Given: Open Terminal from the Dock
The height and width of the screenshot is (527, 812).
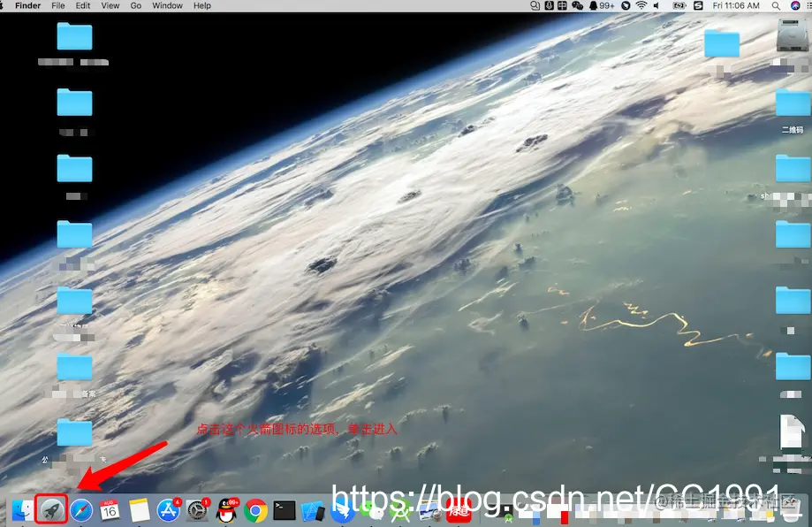Looking at the screenshot, I should pos(285,510).
